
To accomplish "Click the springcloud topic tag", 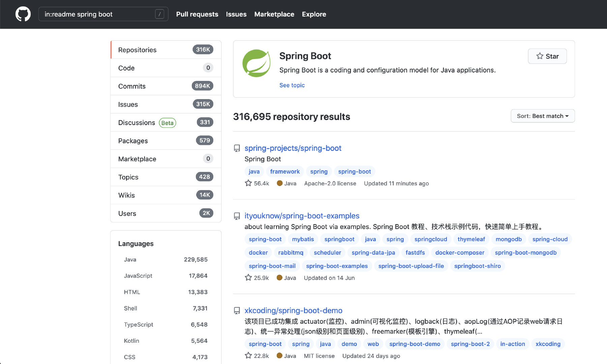I will 431,239.
